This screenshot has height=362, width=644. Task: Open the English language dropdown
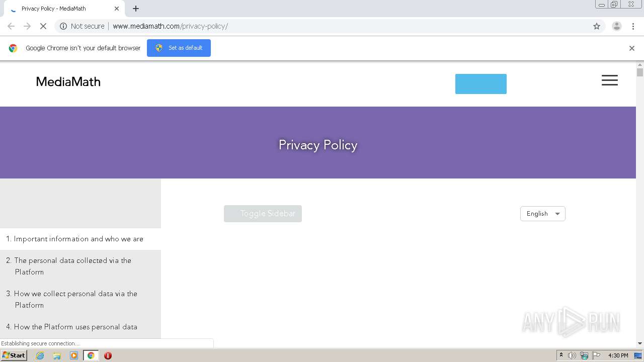(543, 214)
